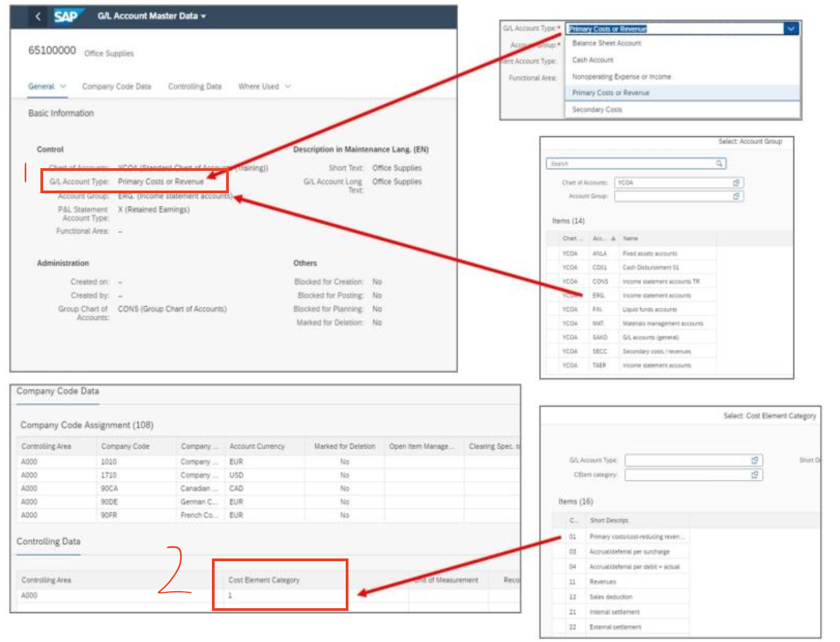This screenshot has width=840, height=642.
Task: Select the FIN. Liquid funds accounts row
Action: pos(631,310)
